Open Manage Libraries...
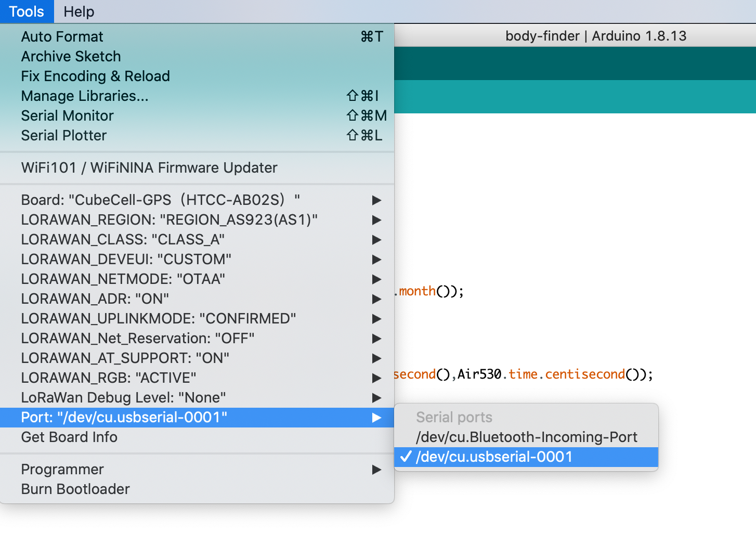The image size is (756, 545). coord(197,96)
